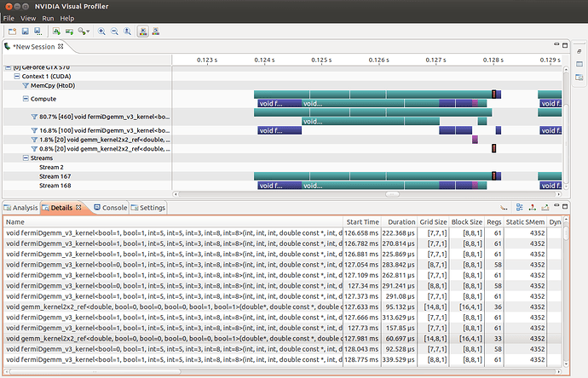Viewport: 588px width, 378px height.
Task: Click the New Session toolbar icon
Action: 13,31
